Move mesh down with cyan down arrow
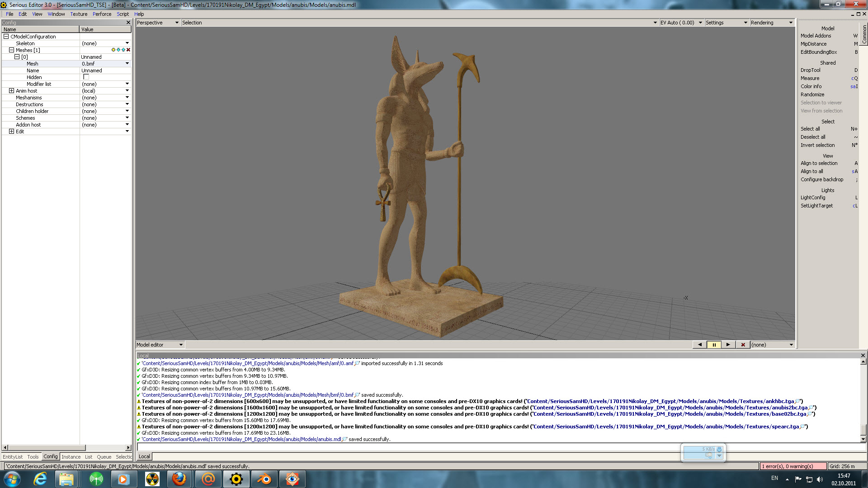Image resolution: width=868 pixels, height=488 pixels. click(x=118, y=50)
